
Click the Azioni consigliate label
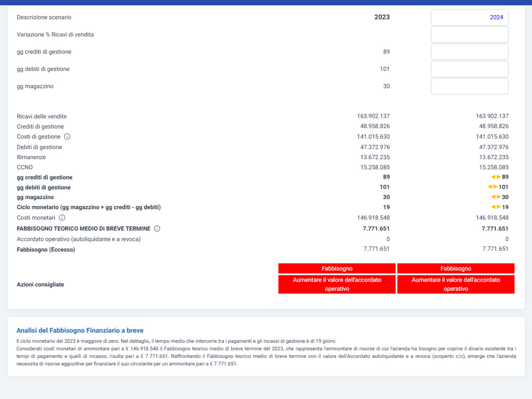pyautogui.click(x=40, y=285)
